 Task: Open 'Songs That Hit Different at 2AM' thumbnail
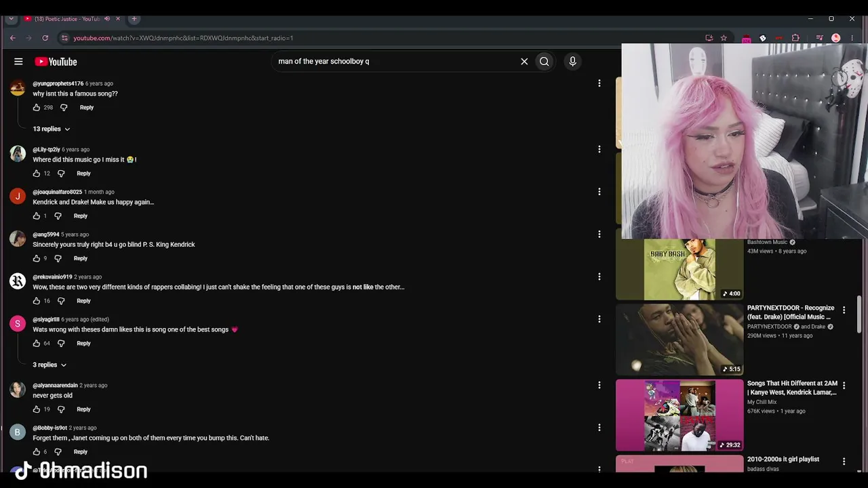pos(679,415)
